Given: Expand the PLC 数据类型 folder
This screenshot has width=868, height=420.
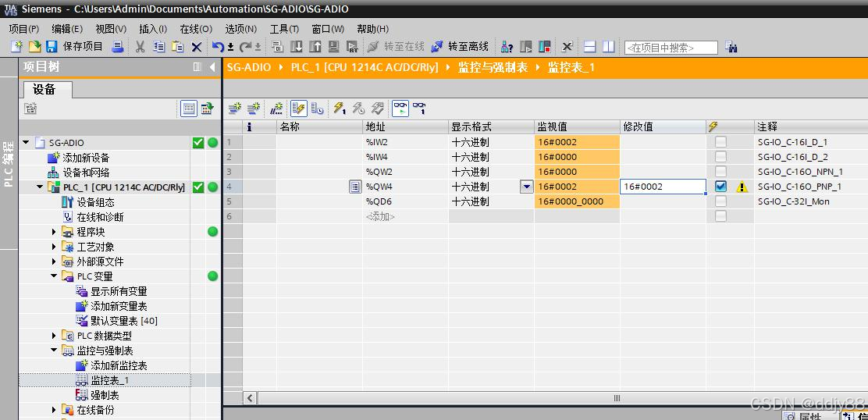Looking at the screenshot, I should 54,336.
